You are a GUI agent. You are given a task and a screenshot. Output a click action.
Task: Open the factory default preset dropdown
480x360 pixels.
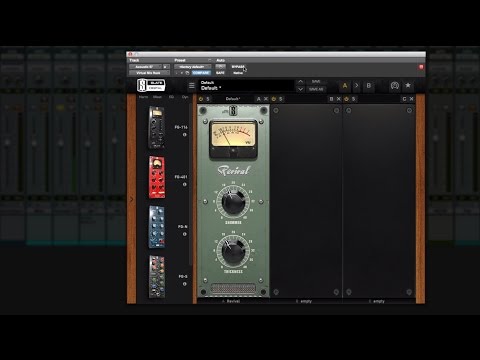click(192, 67)
